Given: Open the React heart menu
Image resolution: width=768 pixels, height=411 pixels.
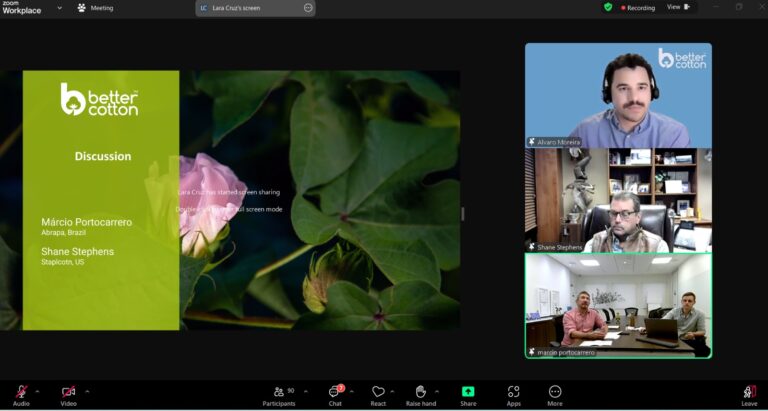Looking at the screenshot, I should (378, 395).
